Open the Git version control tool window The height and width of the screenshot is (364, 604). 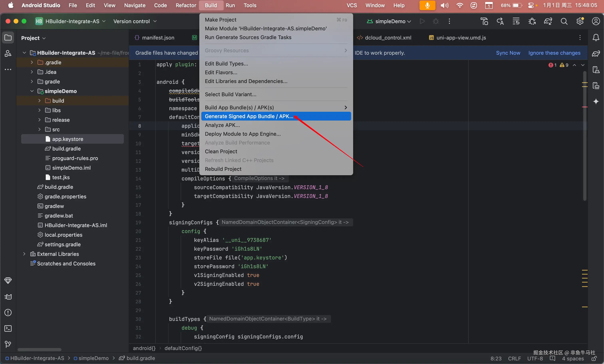tap(8, 344)
